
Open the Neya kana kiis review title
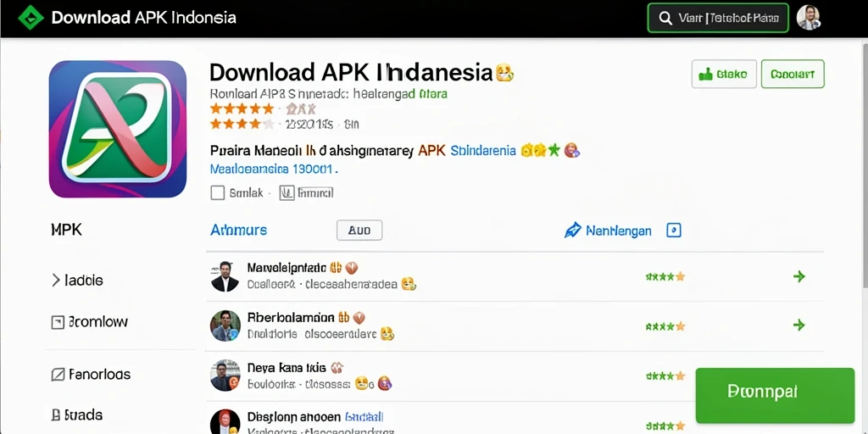point(287,368)
